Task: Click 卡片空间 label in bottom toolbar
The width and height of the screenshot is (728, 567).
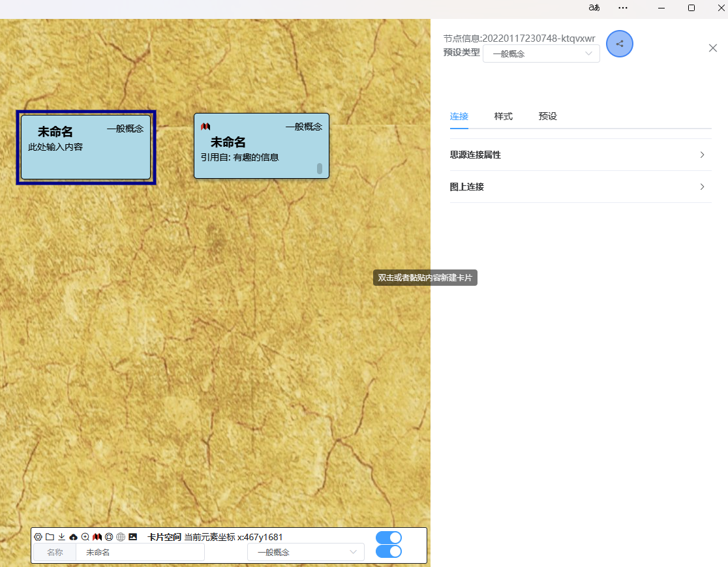Action: (164, 537)
